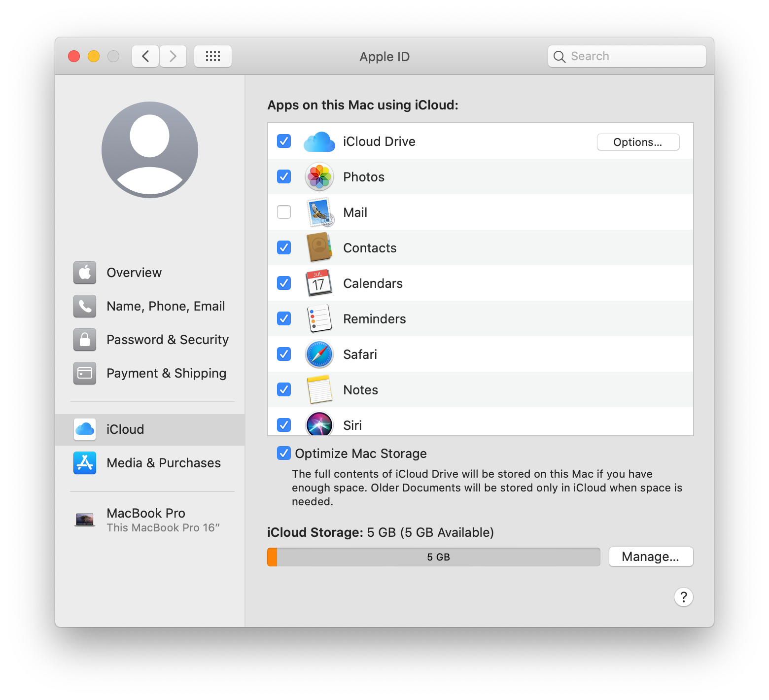Select Overview in the sidebar
Image resolution: width=769 pixels, height=700 pixels.
click(x=150, y=273)
